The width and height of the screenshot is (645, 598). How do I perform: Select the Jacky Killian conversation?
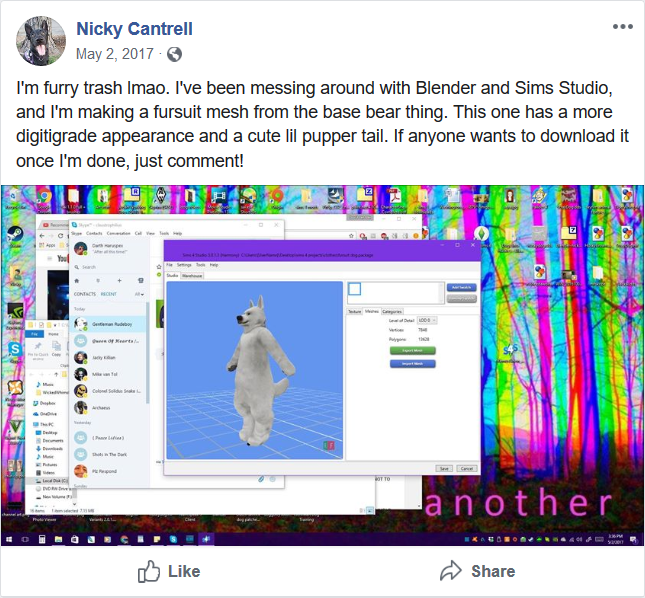pos(108,357)
